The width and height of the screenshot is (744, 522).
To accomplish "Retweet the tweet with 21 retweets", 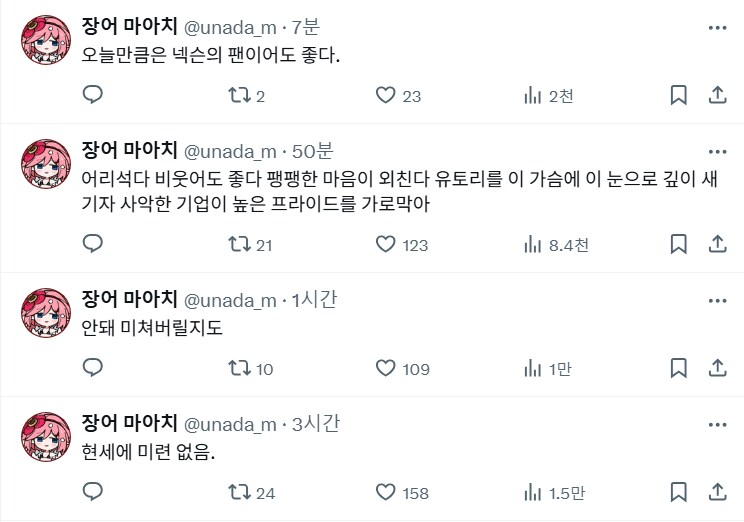I will [240, 243].
